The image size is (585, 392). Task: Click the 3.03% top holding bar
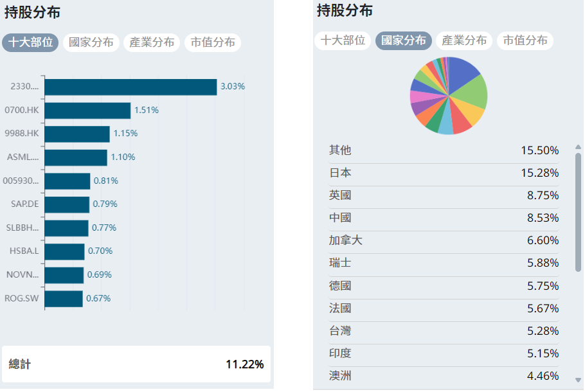(x=130, y=87)
